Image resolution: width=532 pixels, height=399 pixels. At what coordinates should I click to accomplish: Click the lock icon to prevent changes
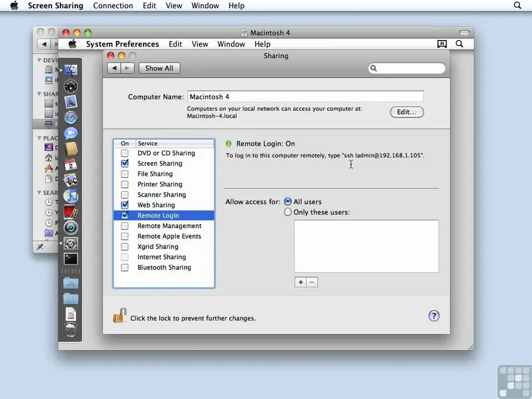tap(120, 315)
